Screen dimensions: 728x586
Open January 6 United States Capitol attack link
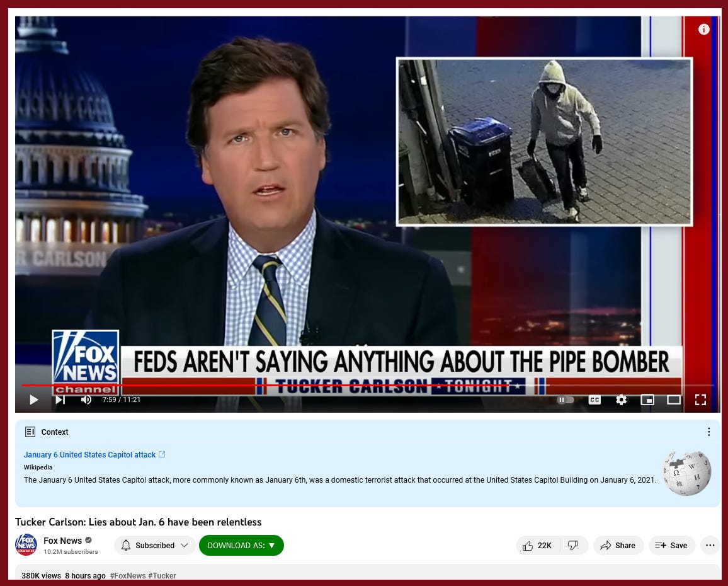coord(94,454)
